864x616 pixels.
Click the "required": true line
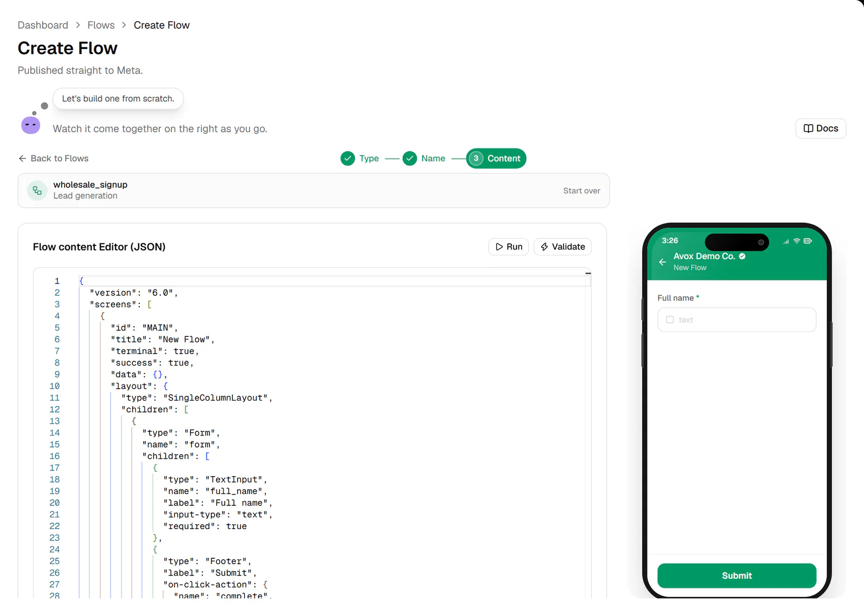205,526
